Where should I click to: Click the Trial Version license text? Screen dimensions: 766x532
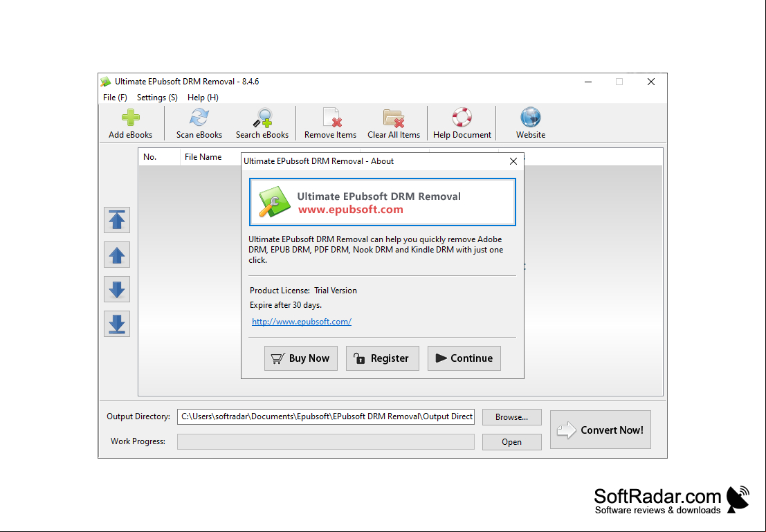336,290
